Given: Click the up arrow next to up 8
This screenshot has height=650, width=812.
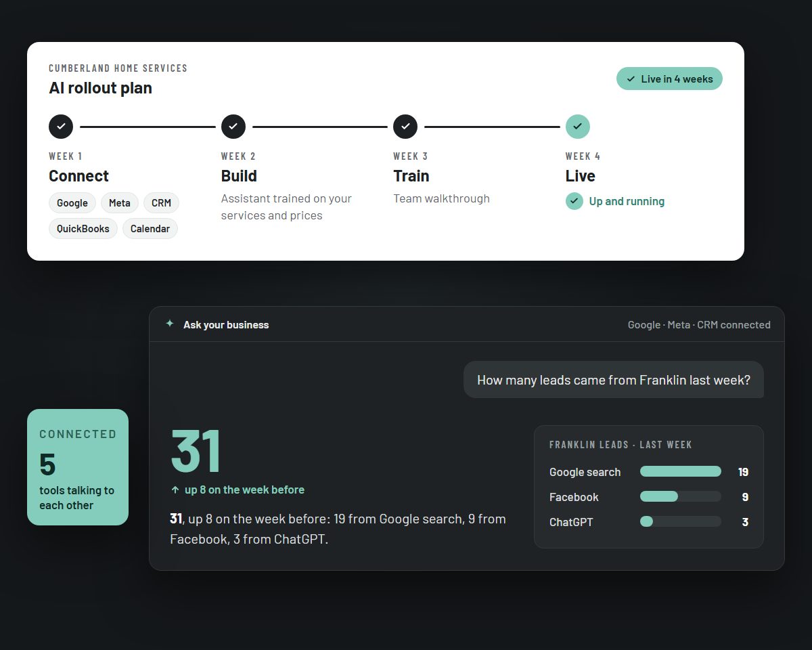Looking at the screenshot, I should point(175,490).
